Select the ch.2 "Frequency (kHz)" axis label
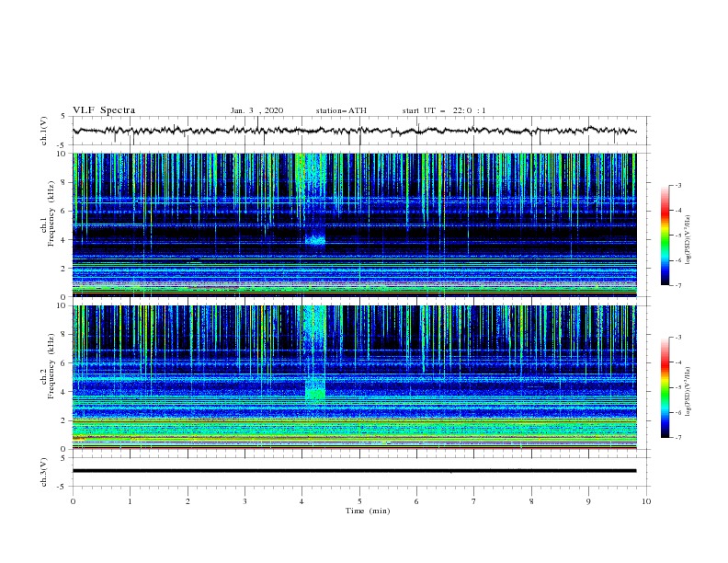The image size is (728, 563). click(51, 365)
